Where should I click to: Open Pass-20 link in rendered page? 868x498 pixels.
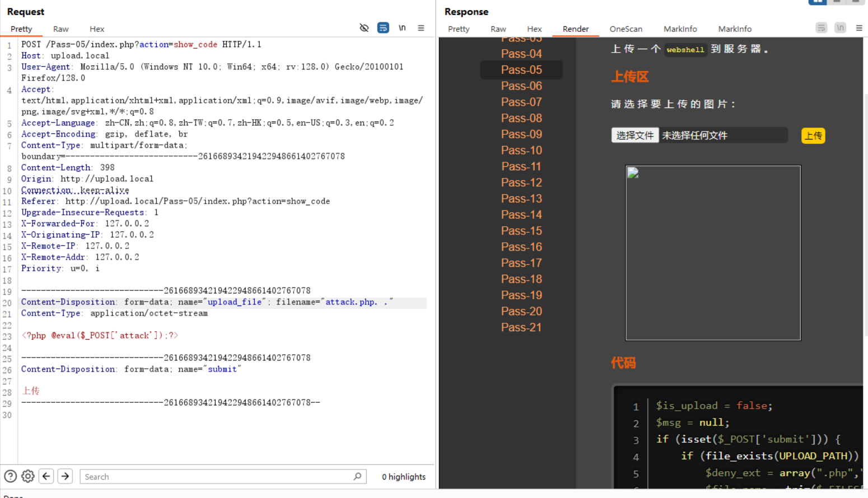coord(521,311)
